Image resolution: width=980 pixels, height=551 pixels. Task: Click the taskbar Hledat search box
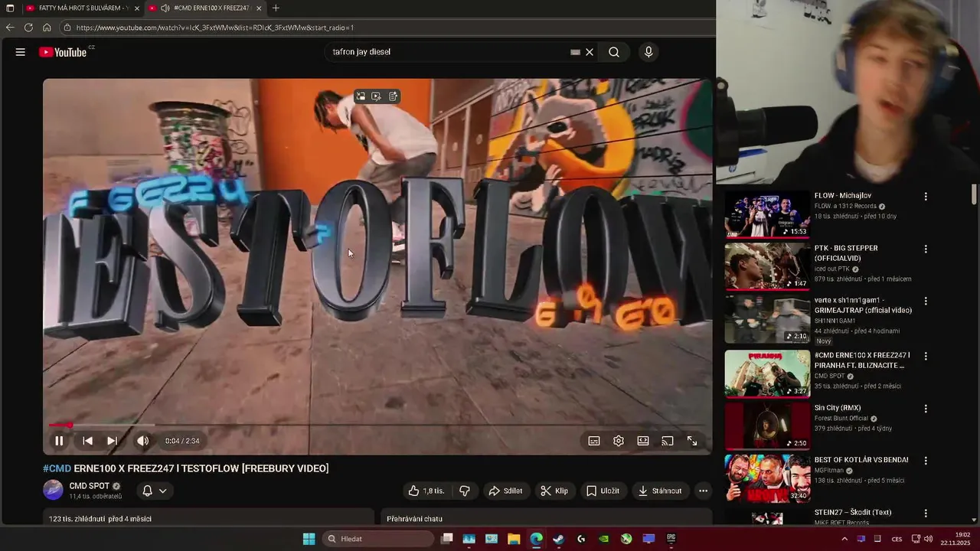pos(378,539)
